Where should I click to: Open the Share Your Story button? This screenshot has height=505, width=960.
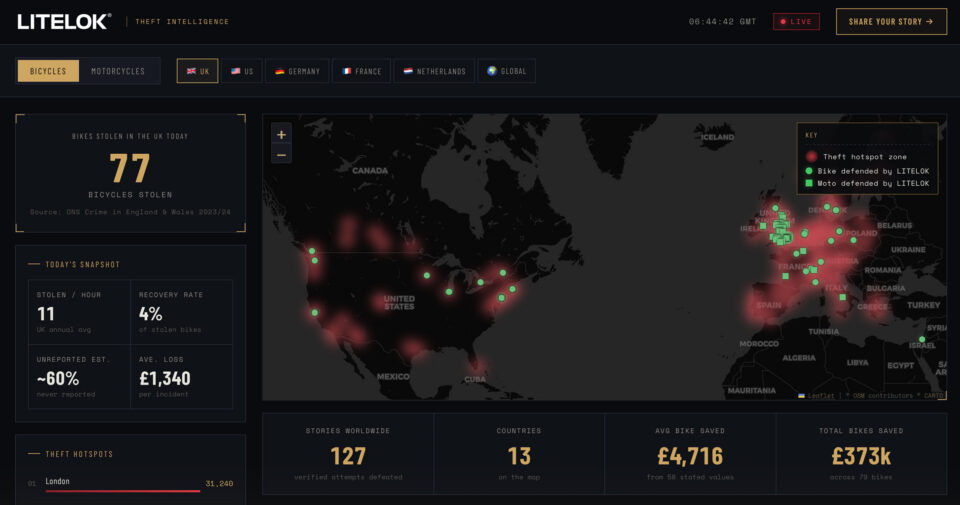point(891,21)
